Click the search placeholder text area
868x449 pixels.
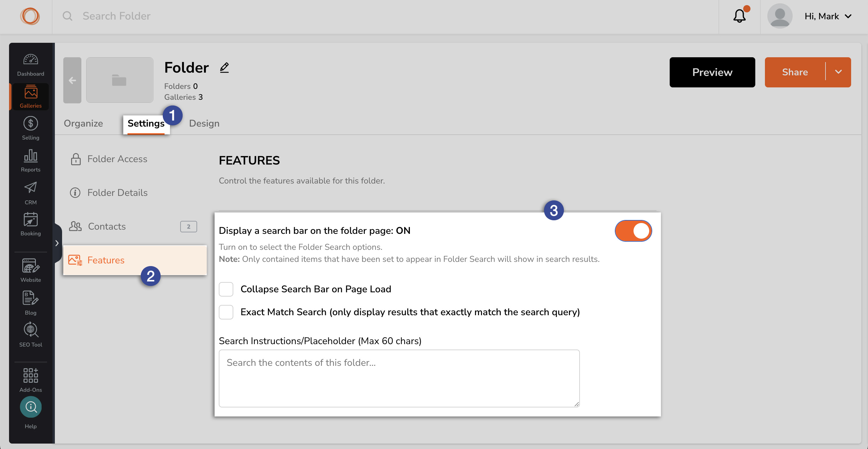point(399,378)
